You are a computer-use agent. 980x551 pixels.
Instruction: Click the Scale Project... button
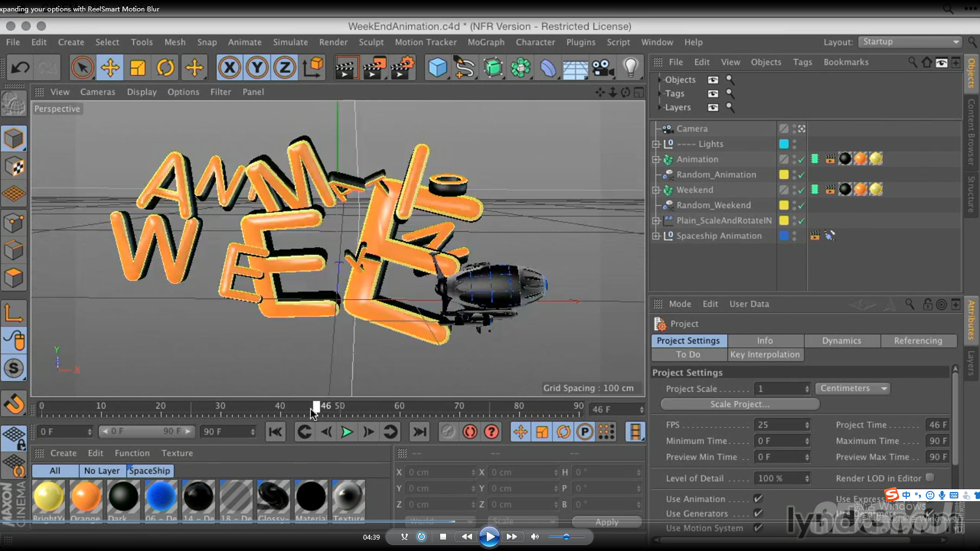739,404
